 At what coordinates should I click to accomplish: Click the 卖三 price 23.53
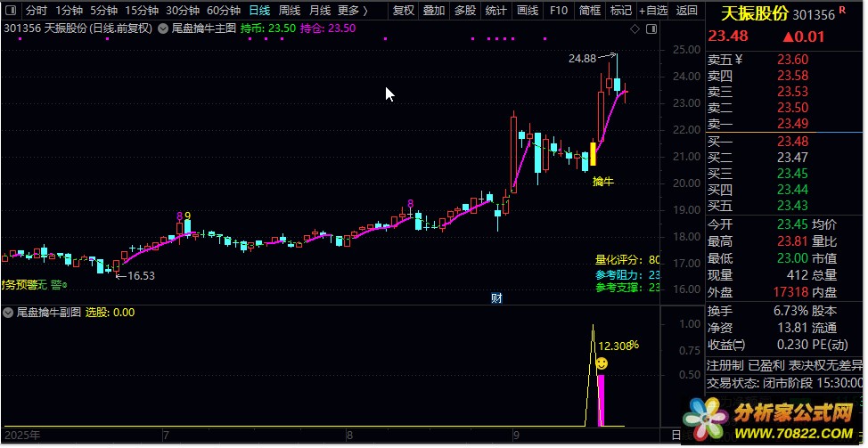click(x=793, y=91)
